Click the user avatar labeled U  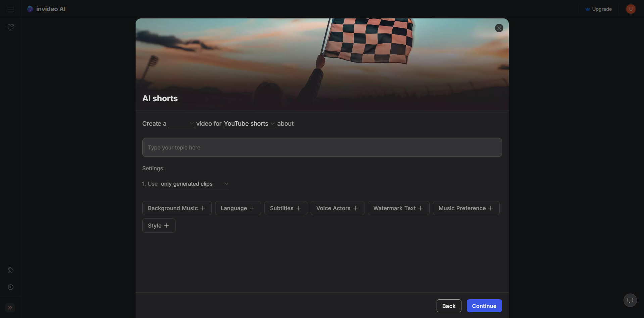[x=631, y=9]
